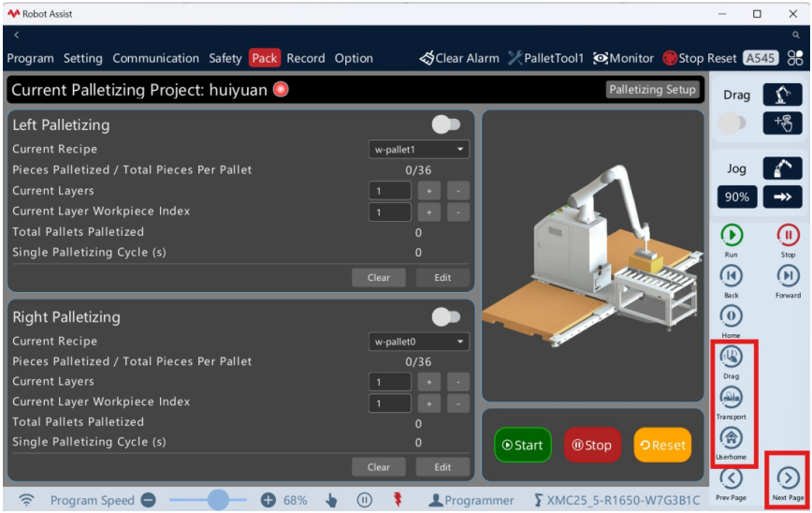Increase Right Palletizing Current Layers
Image resolution: width=812 pixels, height=513 pixels.
428,382
